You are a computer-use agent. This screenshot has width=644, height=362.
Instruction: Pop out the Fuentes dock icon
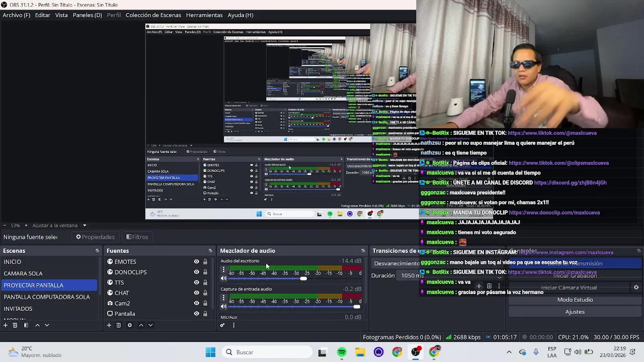pos(210,250)
